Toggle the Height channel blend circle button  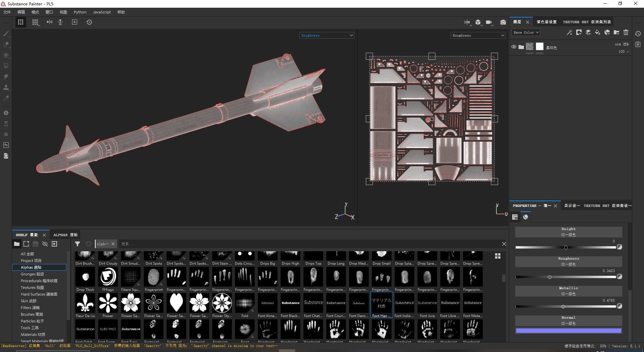pos(620,247)
